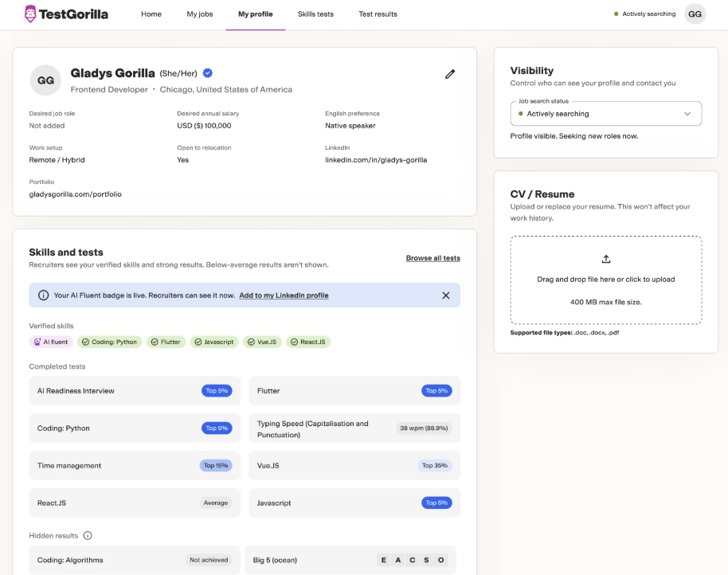Click the Vue.JS verified skill chip
This screenshot has width=728, height=575.
click(x=262, y=342)
